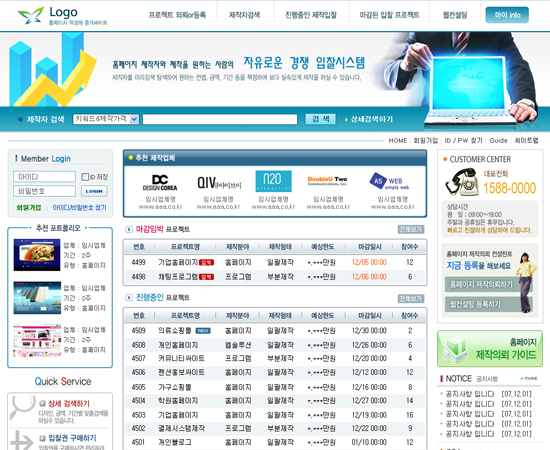Open the n20 Interactive logo
This screenshot has height=450, width=550.
coord(273,181)
